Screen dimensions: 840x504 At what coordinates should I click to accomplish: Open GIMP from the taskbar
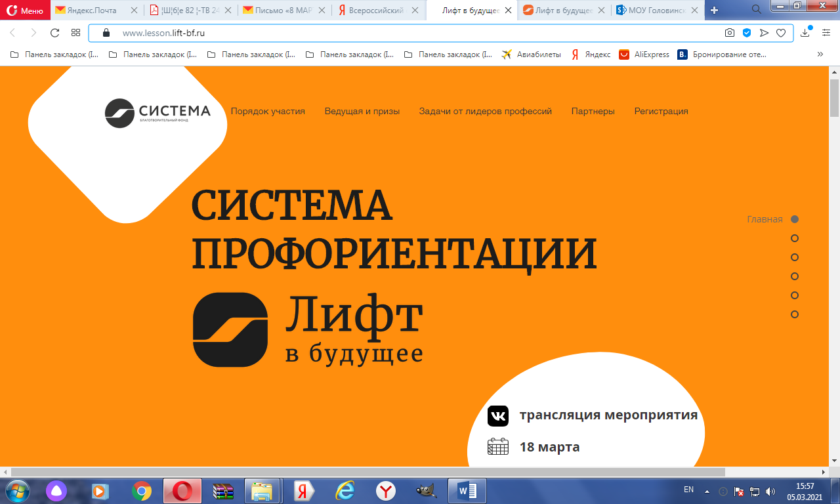click(x=426, y=490)
